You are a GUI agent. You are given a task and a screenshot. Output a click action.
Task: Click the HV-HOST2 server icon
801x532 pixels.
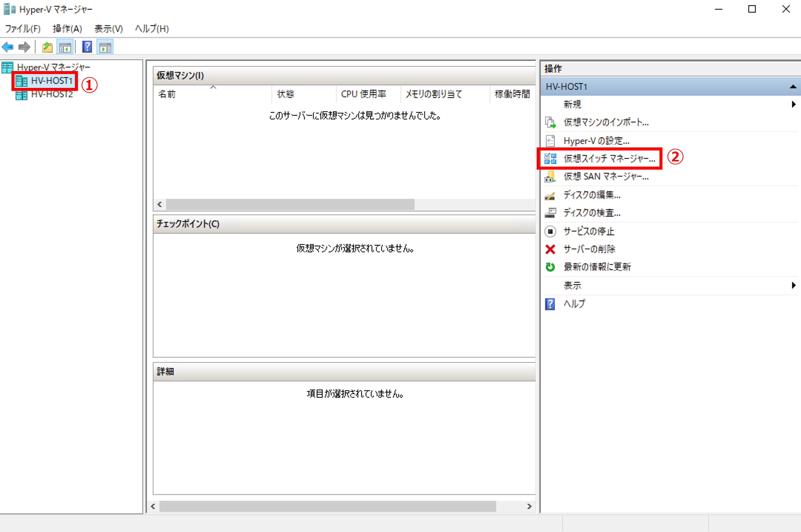22,95
